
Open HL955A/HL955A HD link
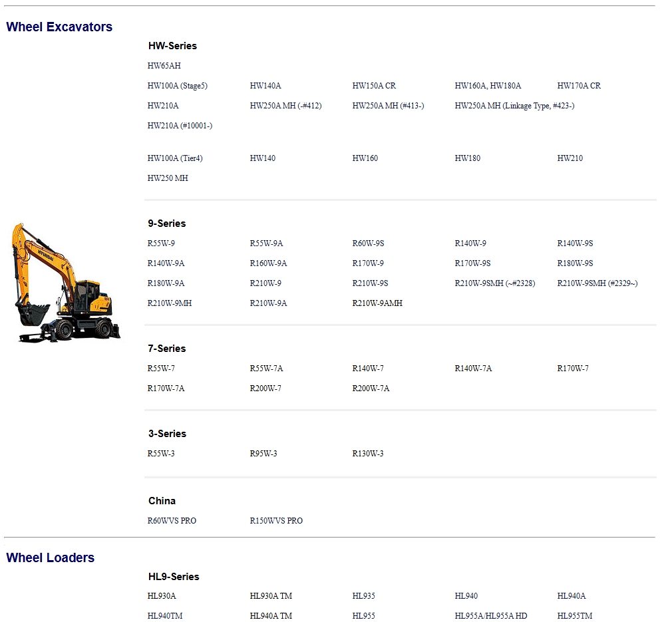491,616
